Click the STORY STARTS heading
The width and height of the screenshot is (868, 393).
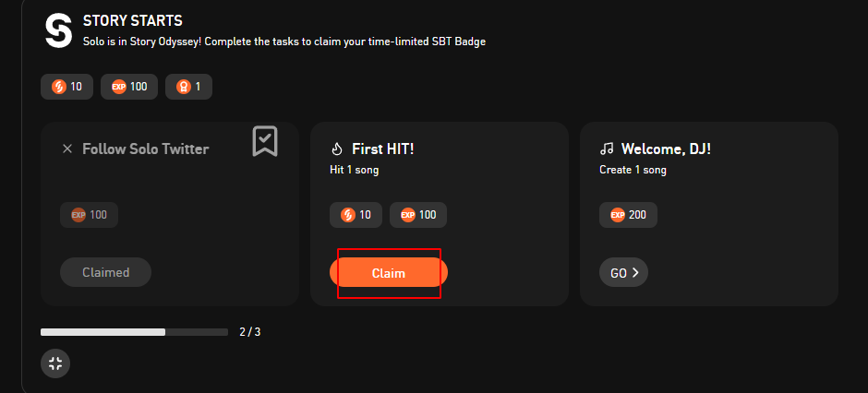[x=133, y=21]
